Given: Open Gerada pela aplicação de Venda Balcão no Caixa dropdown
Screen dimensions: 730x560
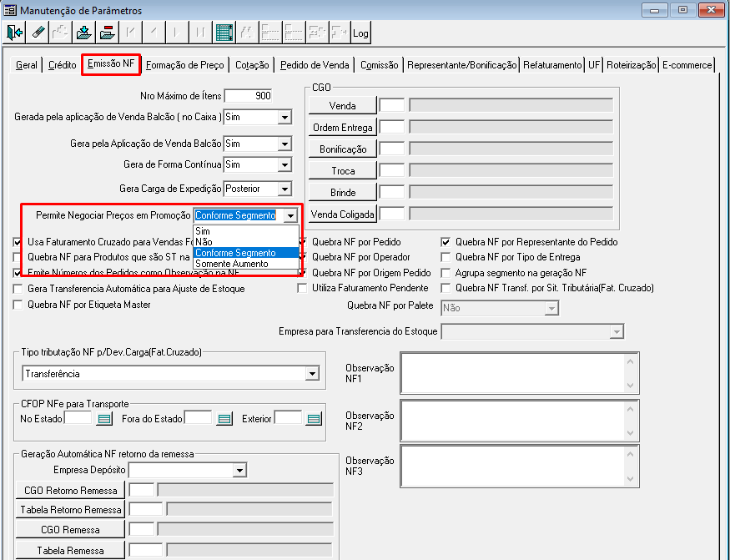Looking at the screenshot, I should click(285, 117).
